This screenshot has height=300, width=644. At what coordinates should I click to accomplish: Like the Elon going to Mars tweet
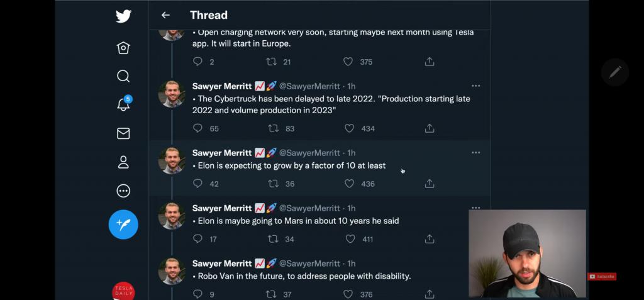tap(349, 239)
